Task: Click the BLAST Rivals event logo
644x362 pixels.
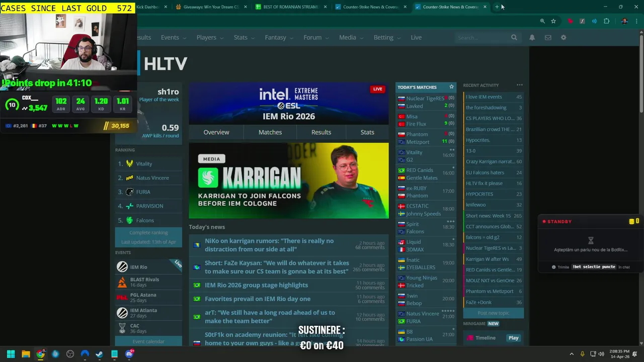Action: click(x=122, y=283)
